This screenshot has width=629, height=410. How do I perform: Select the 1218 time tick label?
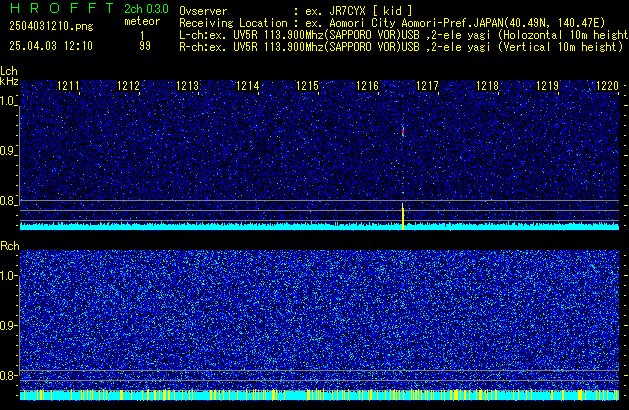[x=487, y=86]
